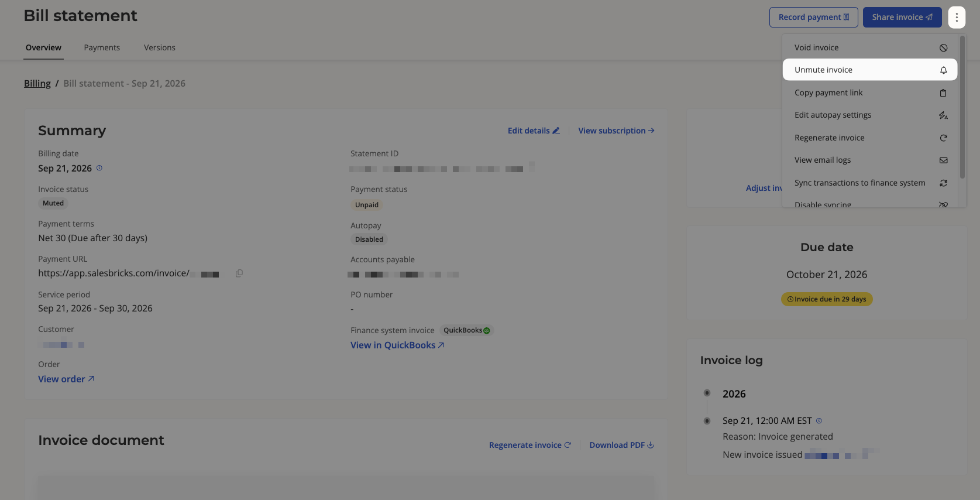This screenshot has width=980, height=500.
Task: Click Regenerate invoice link in Invoice document
Action: pos(530,445)
